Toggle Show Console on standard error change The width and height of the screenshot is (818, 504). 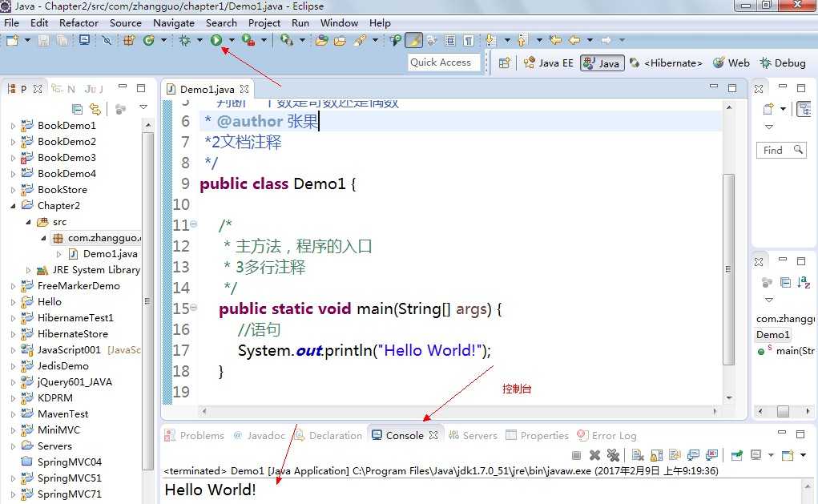point(711,455)
